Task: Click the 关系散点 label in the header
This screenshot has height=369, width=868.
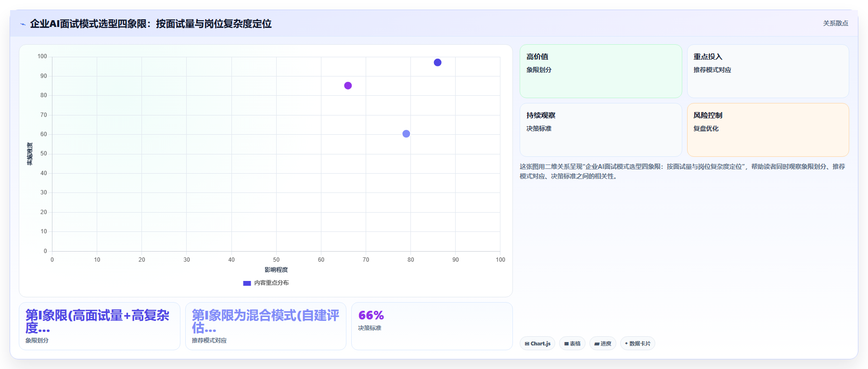Action: pyautogui.click(x=835, y=23)
